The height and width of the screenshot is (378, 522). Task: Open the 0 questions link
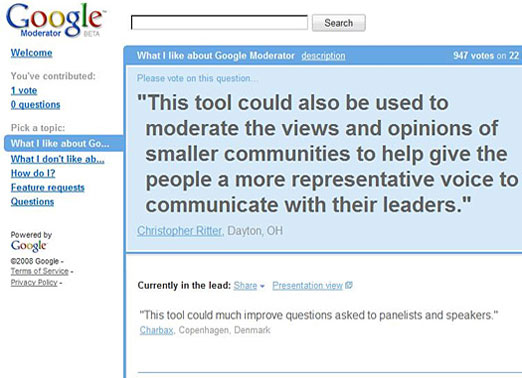coord(35,105)
